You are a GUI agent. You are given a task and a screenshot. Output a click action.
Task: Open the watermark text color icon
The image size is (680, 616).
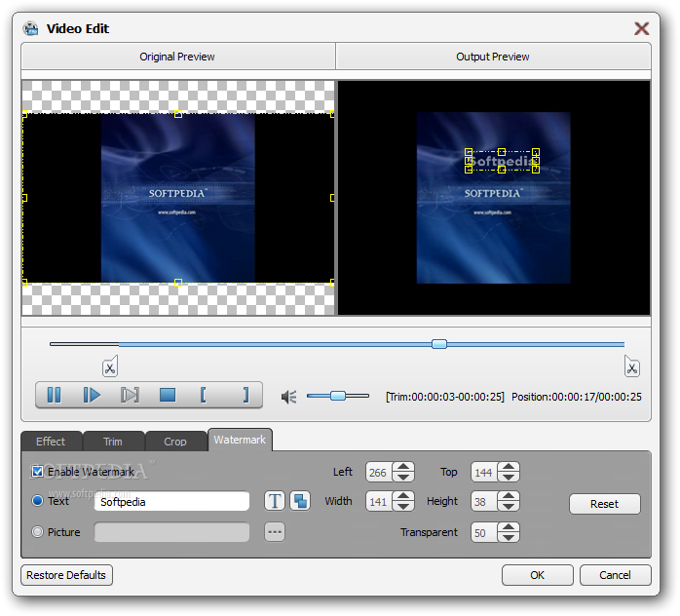[x=300, y=501]
